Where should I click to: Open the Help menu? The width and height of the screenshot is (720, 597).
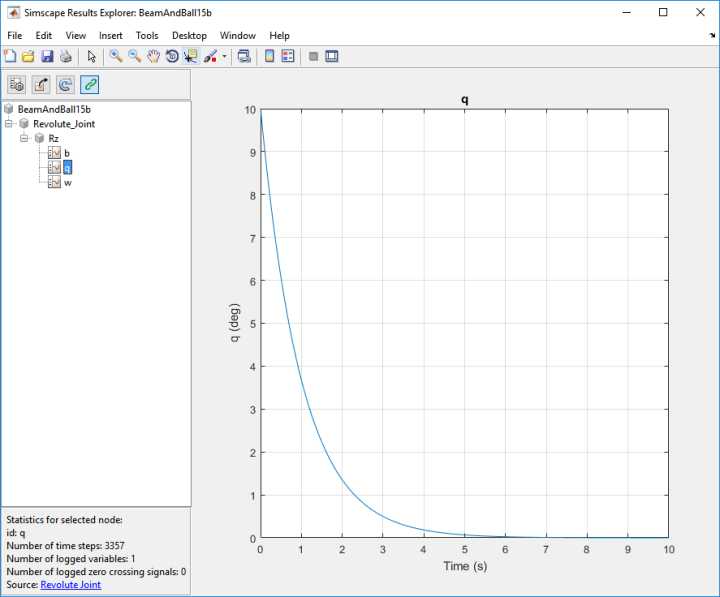click(x=279, y=35)
